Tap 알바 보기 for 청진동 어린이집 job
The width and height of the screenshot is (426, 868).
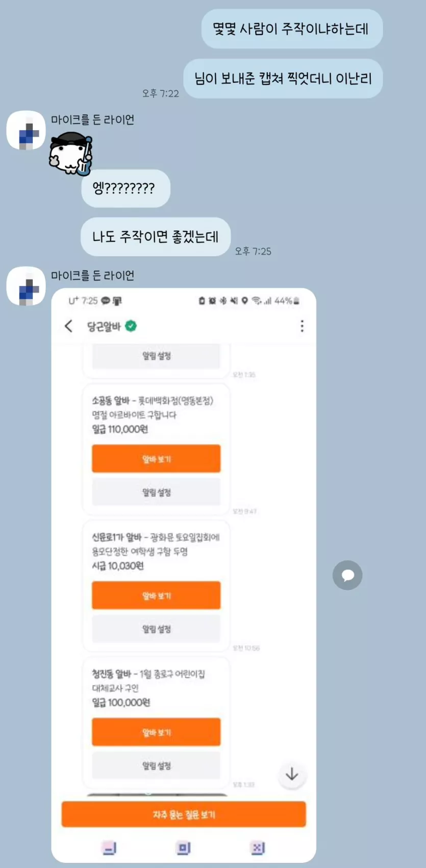156,732
